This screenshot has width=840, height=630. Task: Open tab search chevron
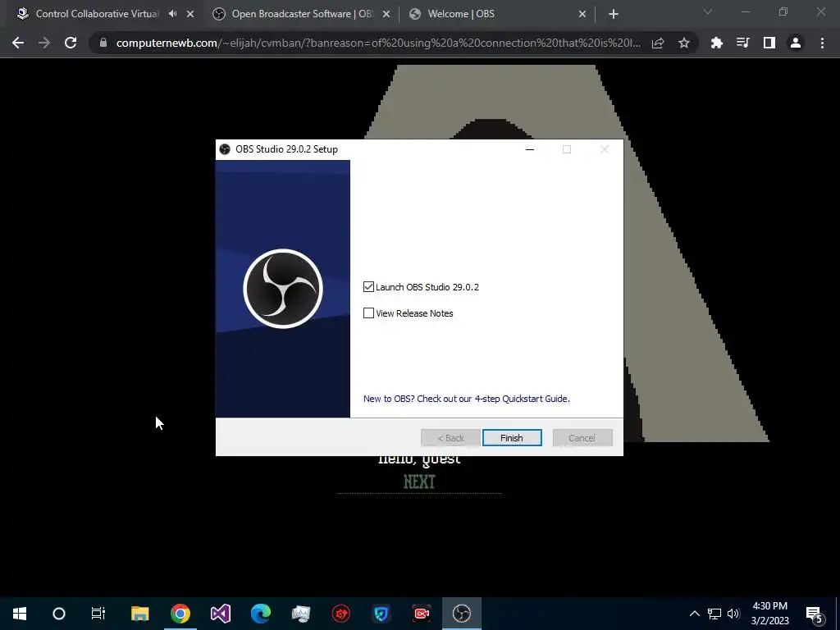[x=708, y=11]
